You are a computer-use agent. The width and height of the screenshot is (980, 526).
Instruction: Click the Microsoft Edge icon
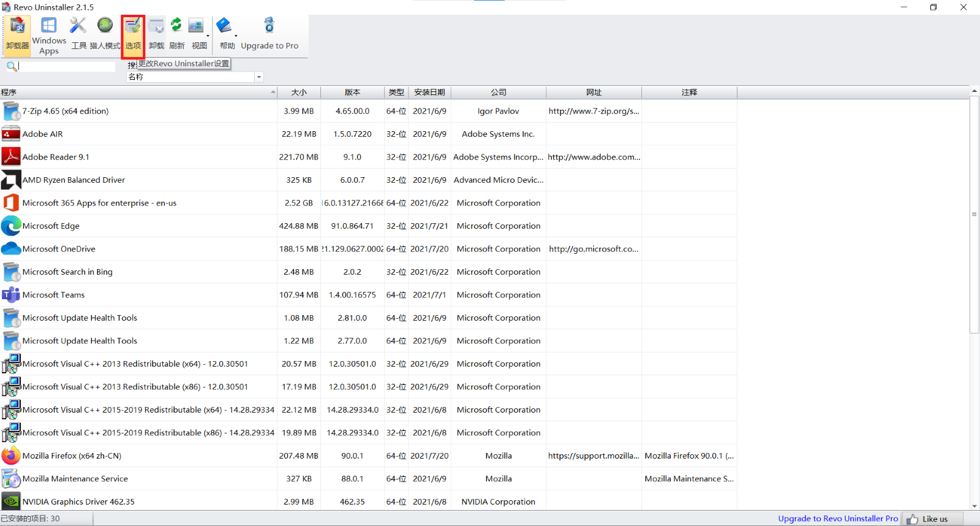coord(11,226)
